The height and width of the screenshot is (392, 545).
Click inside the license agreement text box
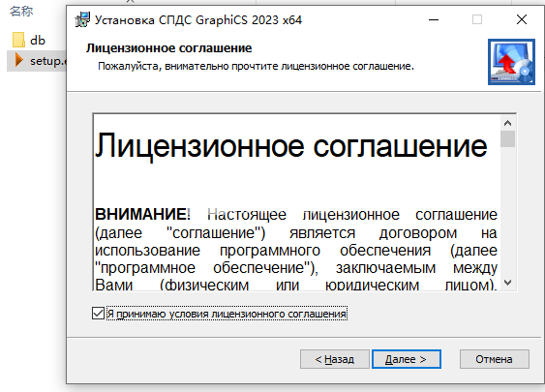click(x=297, y=202)
